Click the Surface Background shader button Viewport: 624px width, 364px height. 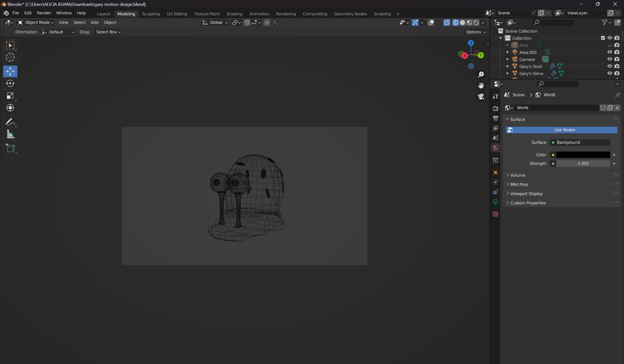tap(580, 143)
